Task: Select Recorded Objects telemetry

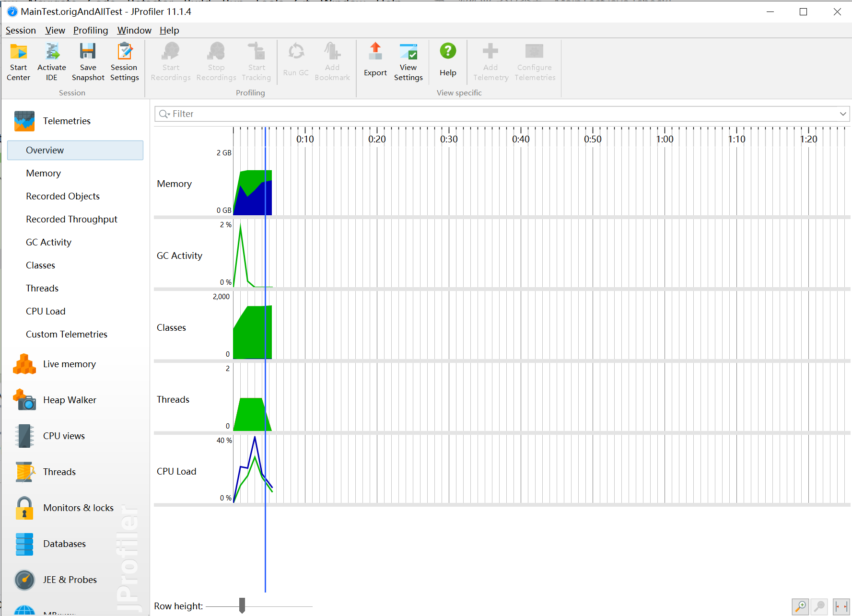Action: (63, 196)
